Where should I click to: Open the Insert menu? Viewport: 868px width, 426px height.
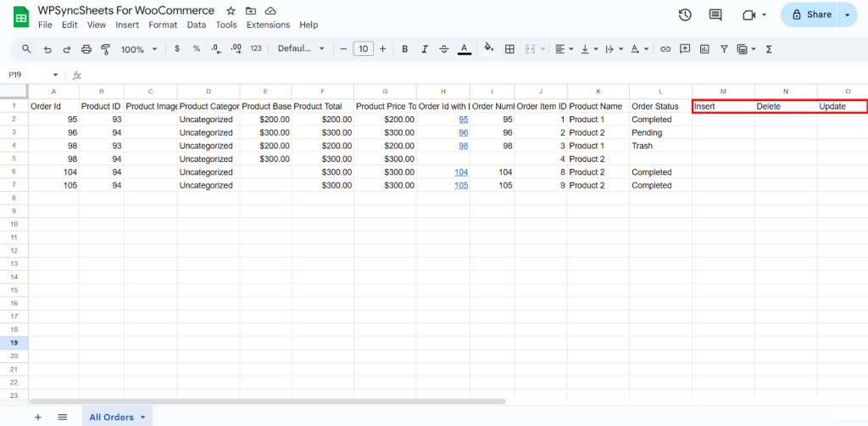click(127, 25)
